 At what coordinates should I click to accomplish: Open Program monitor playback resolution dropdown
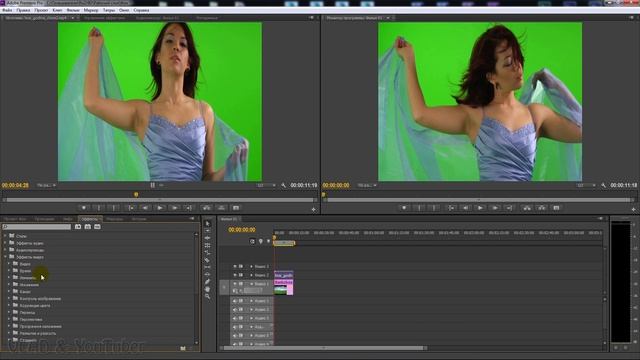tap(586, 185)
